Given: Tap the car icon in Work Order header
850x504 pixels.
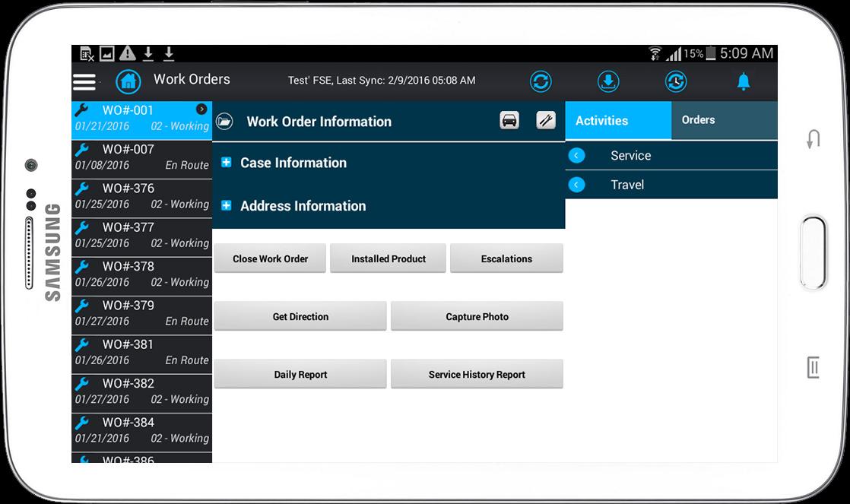Looking at the screenshot, I should click(509, 120).
